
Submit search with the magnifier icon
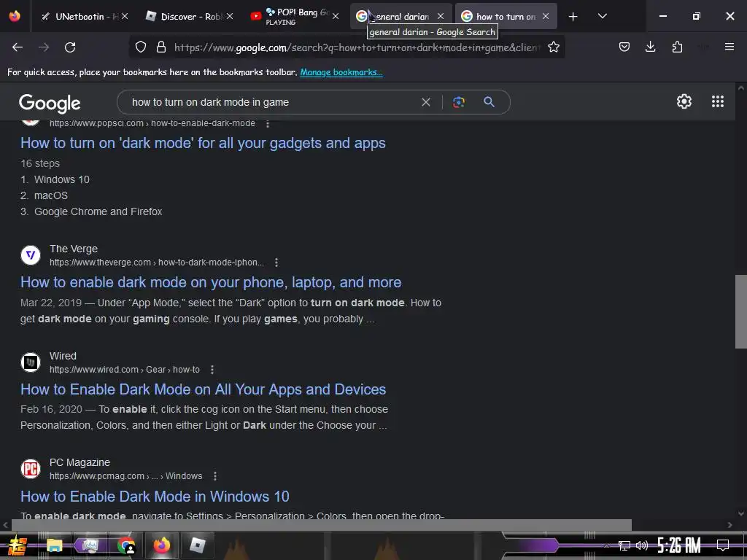[x=489, y=102]
